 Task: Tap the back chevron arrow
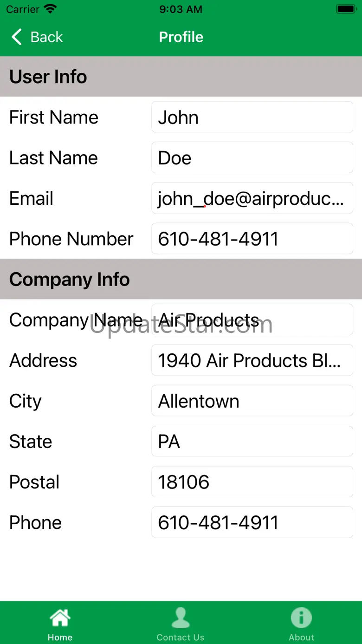pyautogui.click(x=17, y=37)
